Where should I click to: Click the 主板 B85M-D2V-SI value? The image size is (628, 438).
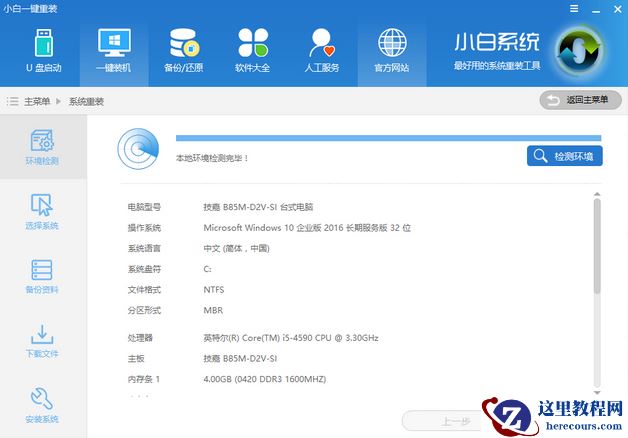click(x=240, y=359)
